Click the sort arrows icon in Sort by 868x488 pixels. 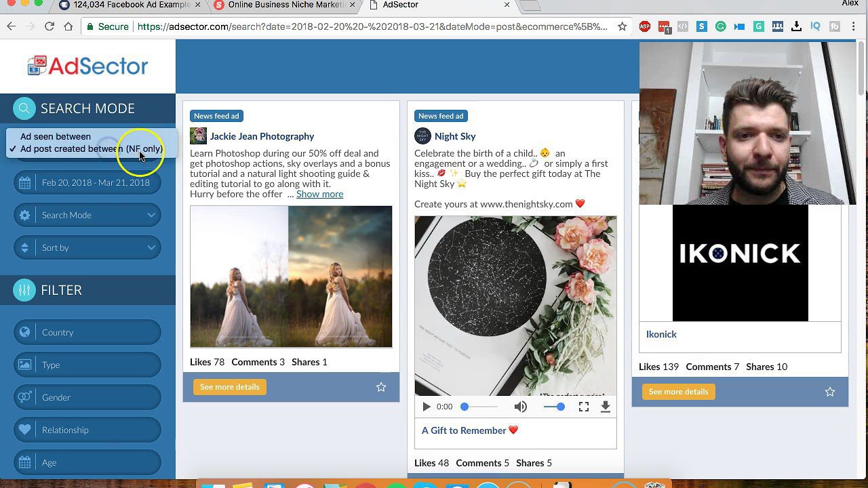[x=25, y=247]
